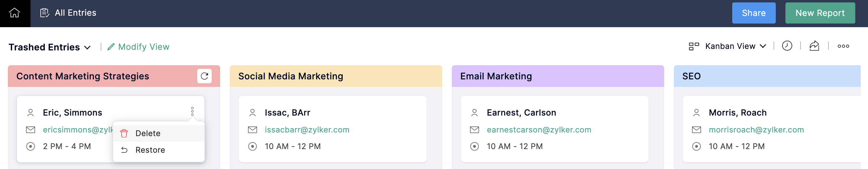The height and width of the screenshot is (169, 868).
Task: Click the Email Marketing column header
Action: (496, 76)
